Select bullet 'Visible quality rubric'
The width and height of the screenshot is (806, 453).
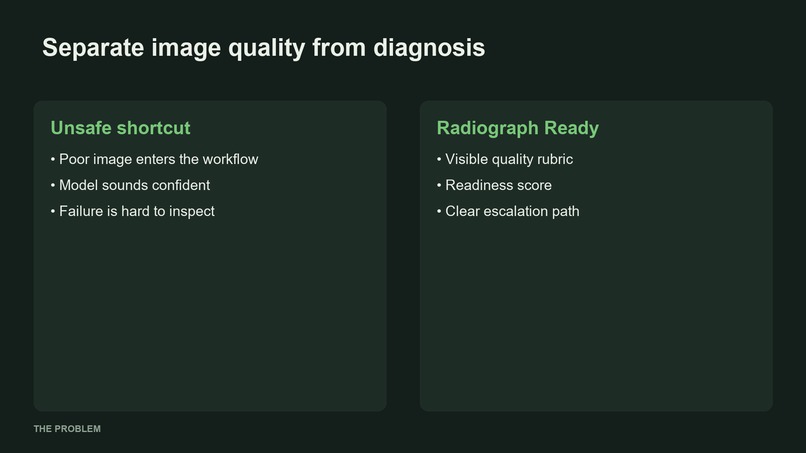tap(505, 159)
